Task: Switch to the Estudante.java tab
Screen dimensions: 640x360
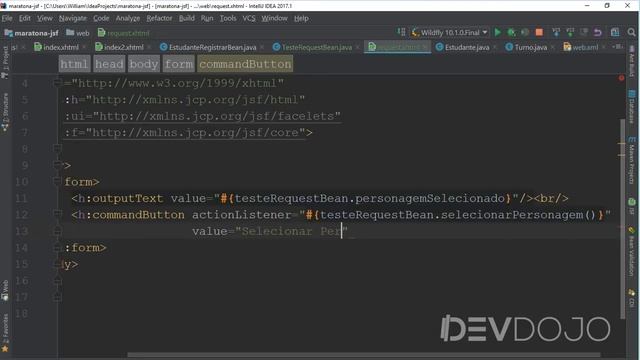Action: click(x=467, y=47)
